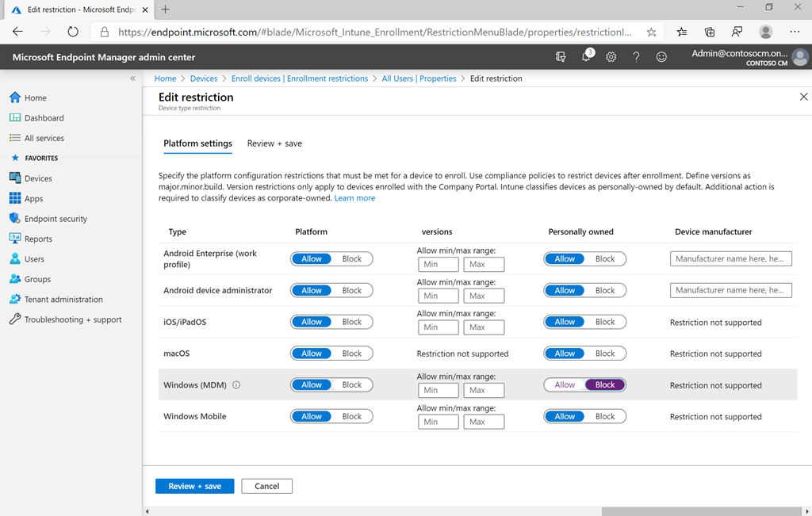
Task: Select the Platform settings tab
Action: [197, 143]
